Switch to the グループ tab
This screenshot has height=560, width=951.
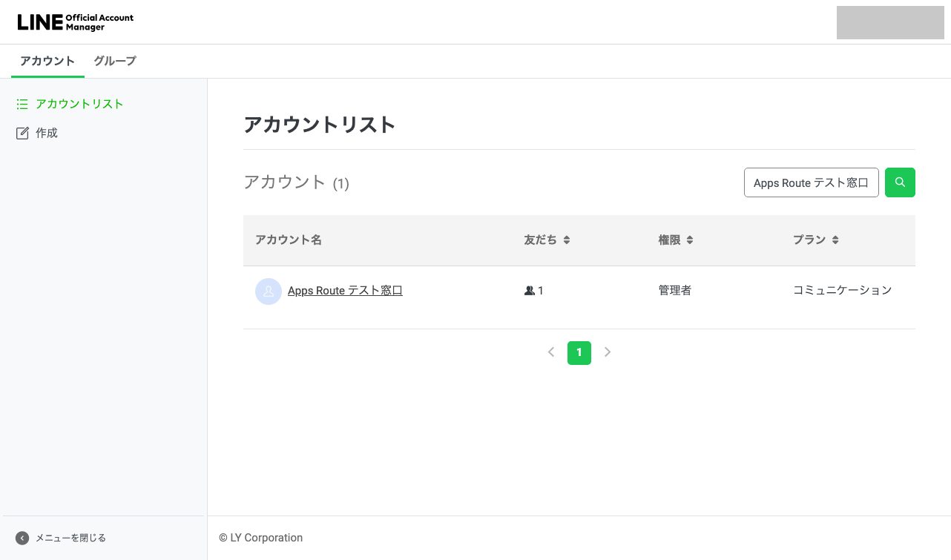point(115,61)
